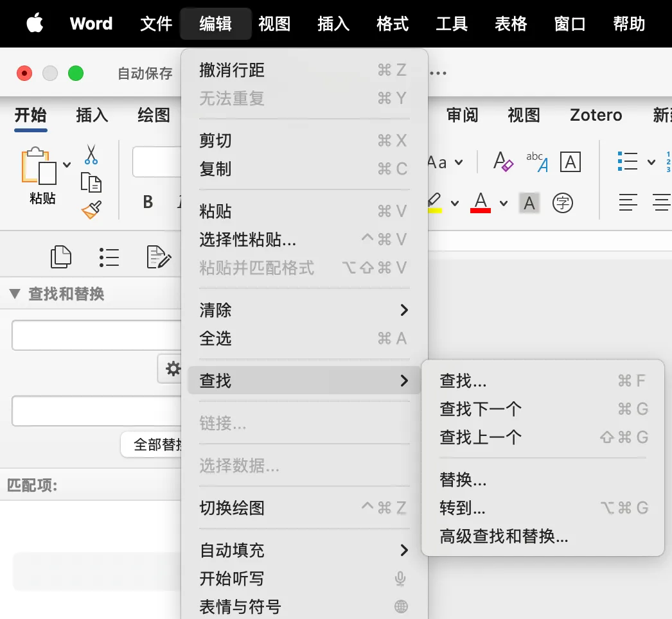The height and width of the screenshot is (619, 672).
Task: Open the font color dropdown arrow
Action: pyautogui.click(x=504, y=204)
